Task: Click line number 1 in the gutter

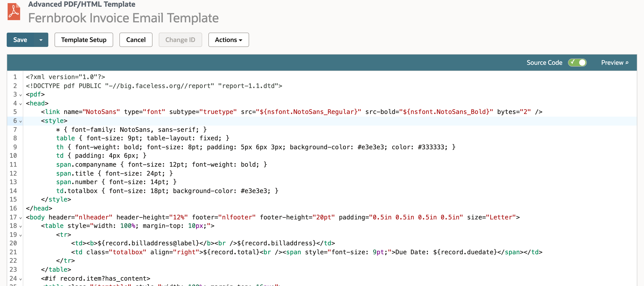Action: tap(15, 77)
